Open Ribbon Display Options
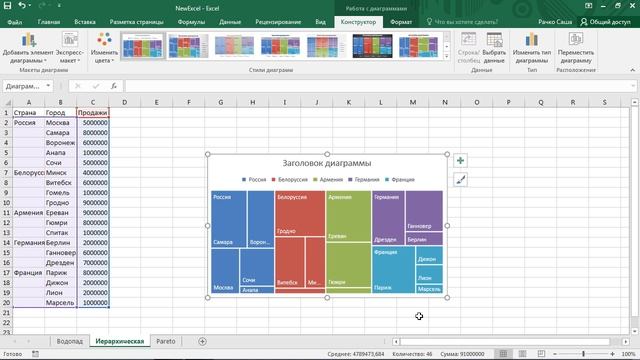This screenshot has height=360, width=640. coord(588,6)
